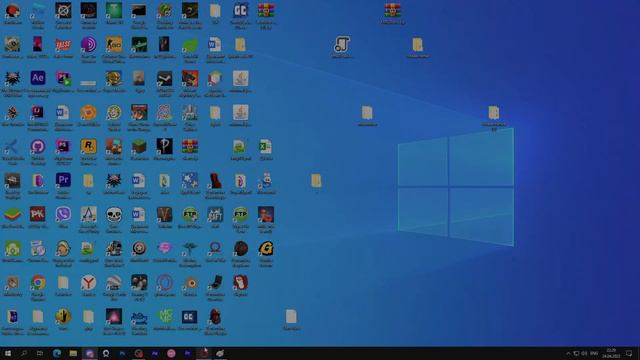Select the white music note desktop icon
640x360 pixels.
click(342, 44)
